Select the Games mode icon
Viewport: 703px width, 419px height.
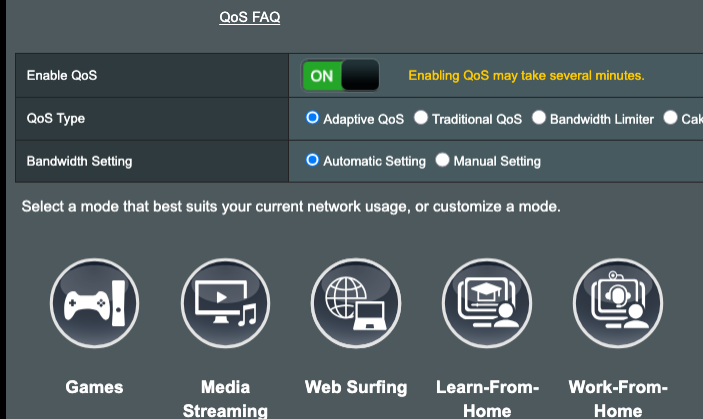coord(95,301)
